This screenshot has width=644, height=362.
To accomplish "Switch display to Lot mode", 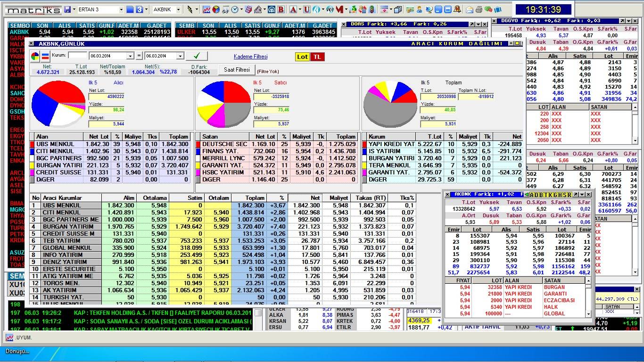I will (x=302, y=57).
